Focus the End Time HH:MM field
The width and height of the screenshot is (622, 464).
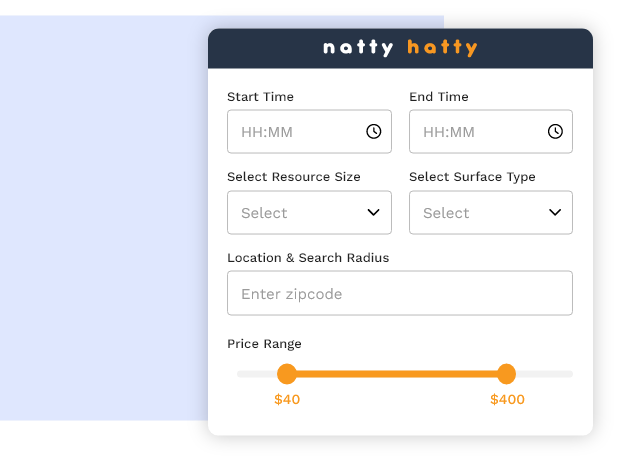(477, 131)
